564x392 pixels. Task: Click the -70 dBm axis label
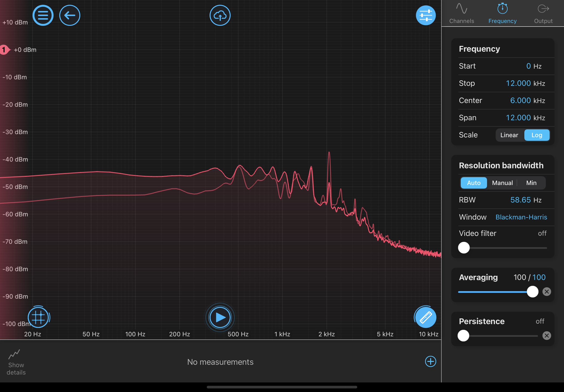click(15, 242)
